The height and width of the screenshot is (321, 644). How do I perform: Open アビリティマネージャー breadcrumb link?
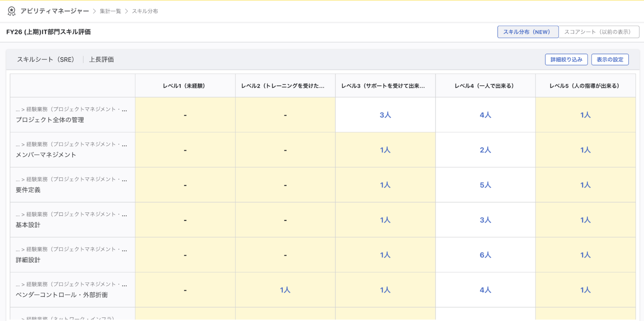tap(55, 11)
